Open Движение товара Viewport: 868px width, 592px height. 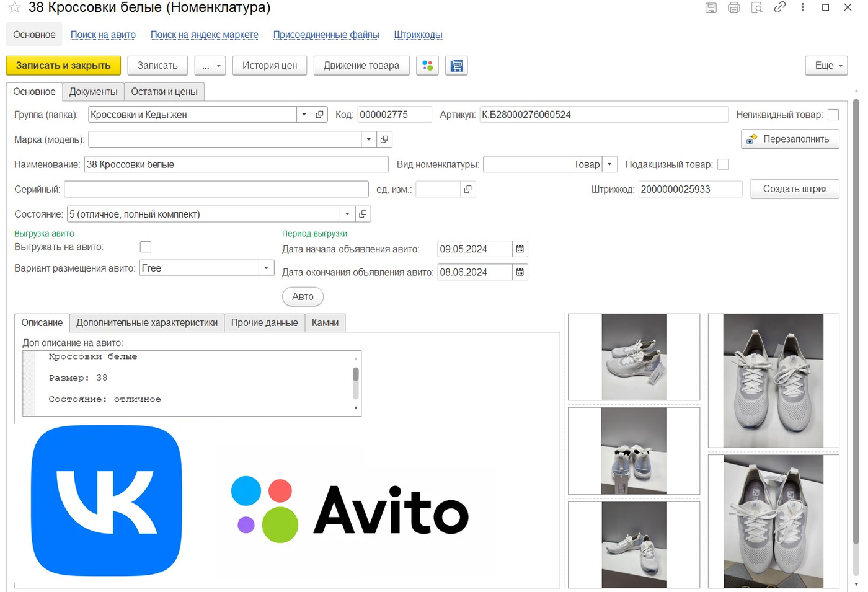(x=361, y=66)
